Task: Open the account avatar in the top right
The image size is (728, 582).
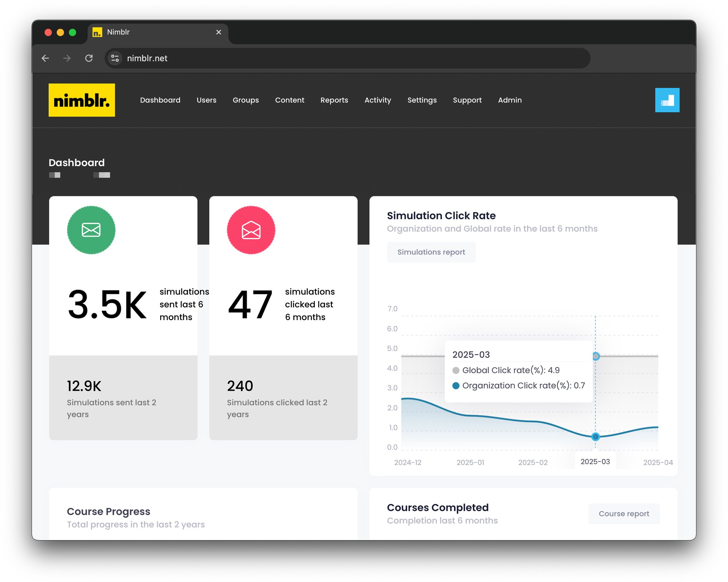Action: coord(667,100)
